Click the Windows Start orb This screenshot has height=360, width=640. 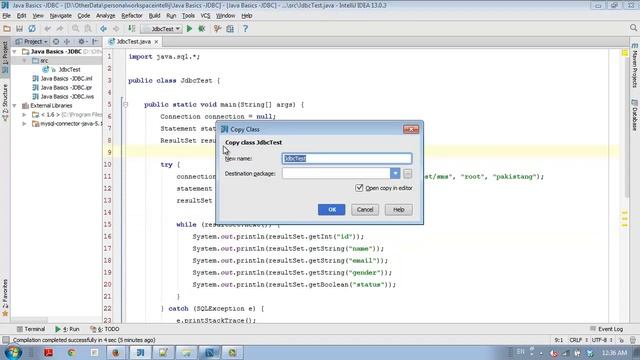(13, 352)
